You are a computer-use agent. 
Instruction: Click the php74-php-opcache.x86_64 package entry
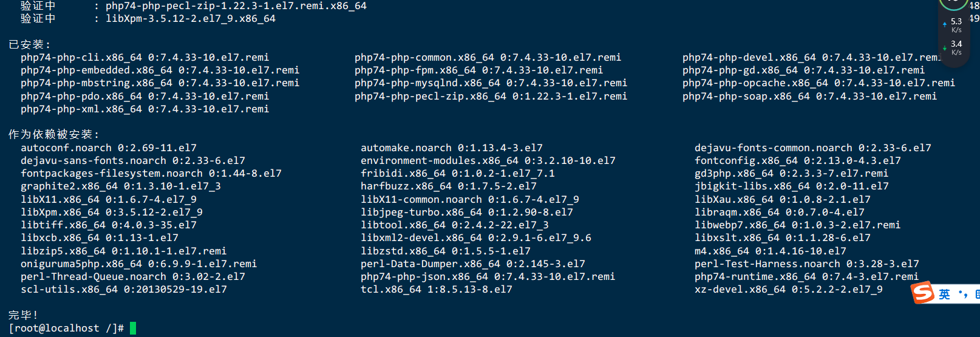(x=818, y=83)
